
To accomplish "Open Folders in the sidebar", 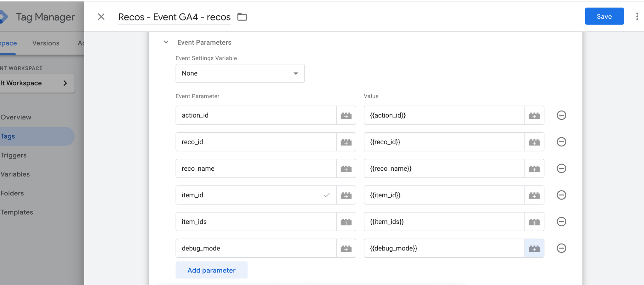I will (12, 193).
